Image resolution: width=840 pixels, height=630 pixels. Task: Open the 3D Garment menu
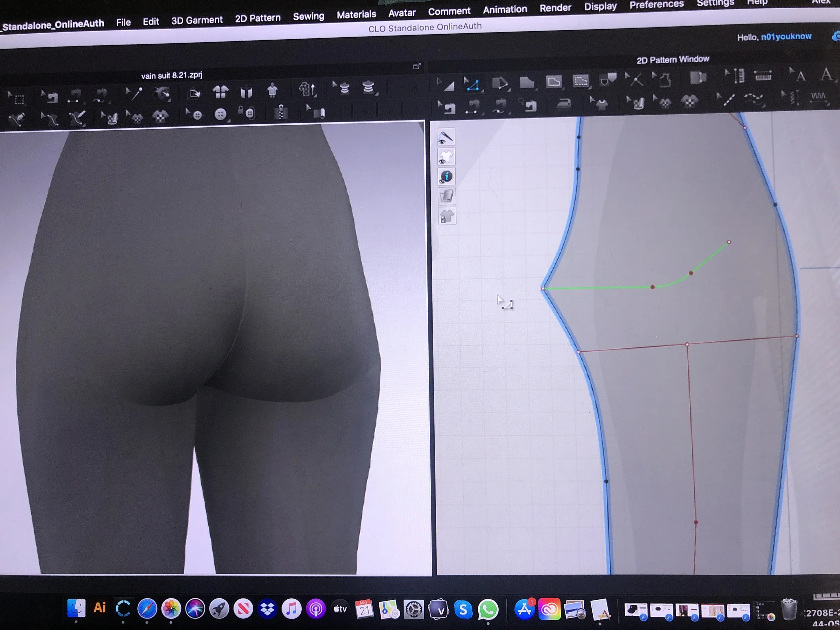(197, 20)
